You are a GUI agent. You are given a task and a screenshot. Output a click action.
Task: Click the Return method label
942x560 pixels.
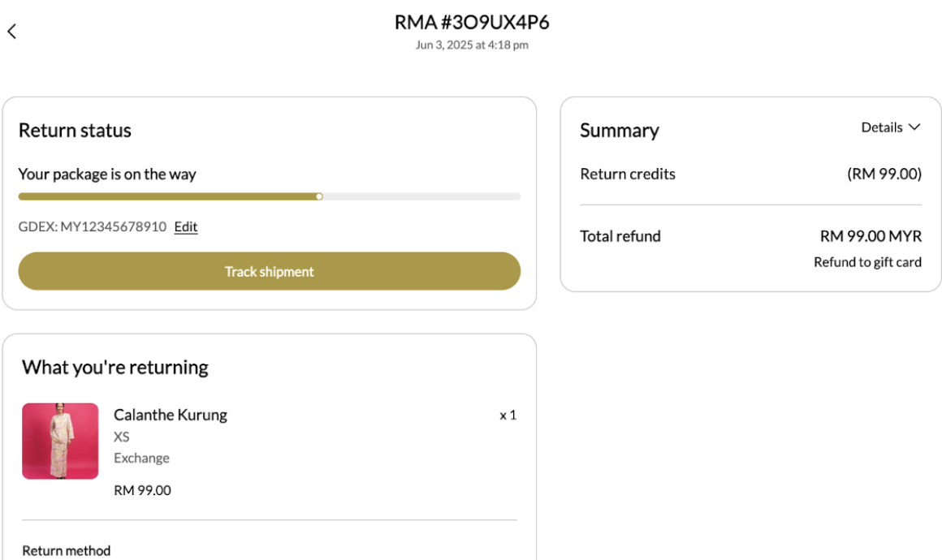66,550
